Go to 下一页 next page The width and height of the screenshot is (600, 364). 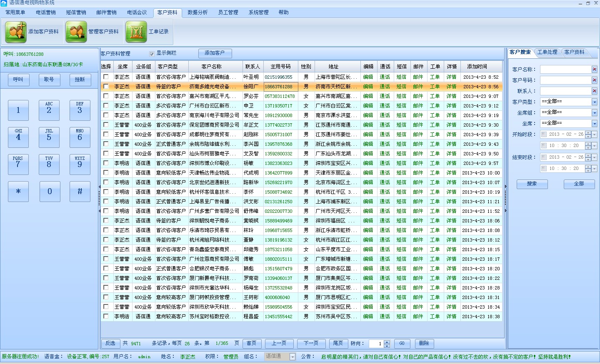tap(311, 343)
